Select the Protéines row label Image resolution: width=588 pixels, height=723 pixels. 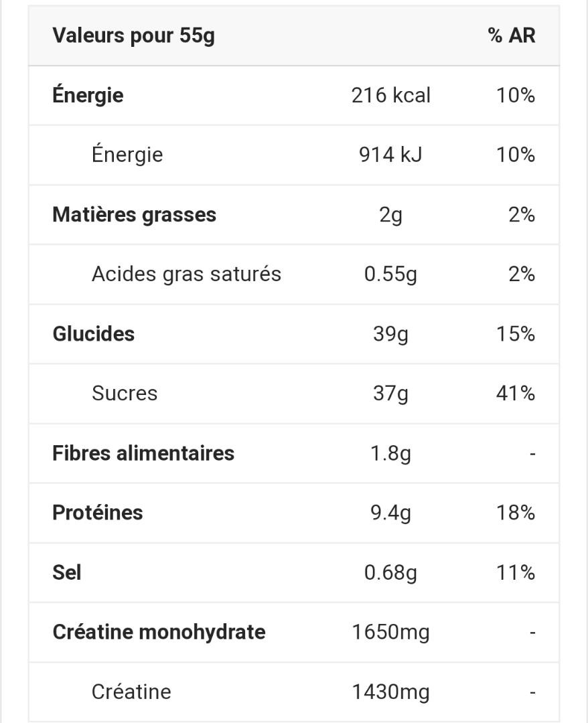[98, 513]
